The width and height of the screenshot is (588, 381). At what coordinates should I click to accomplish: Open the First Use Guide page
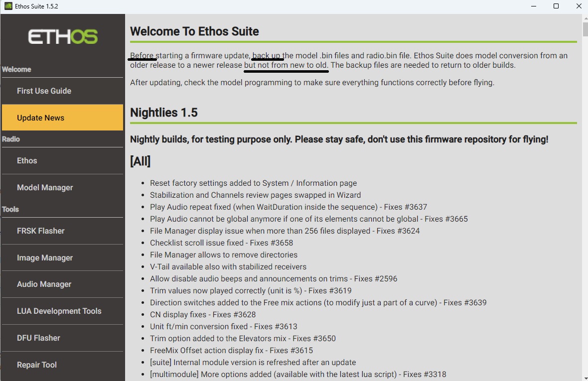point(62,91)
